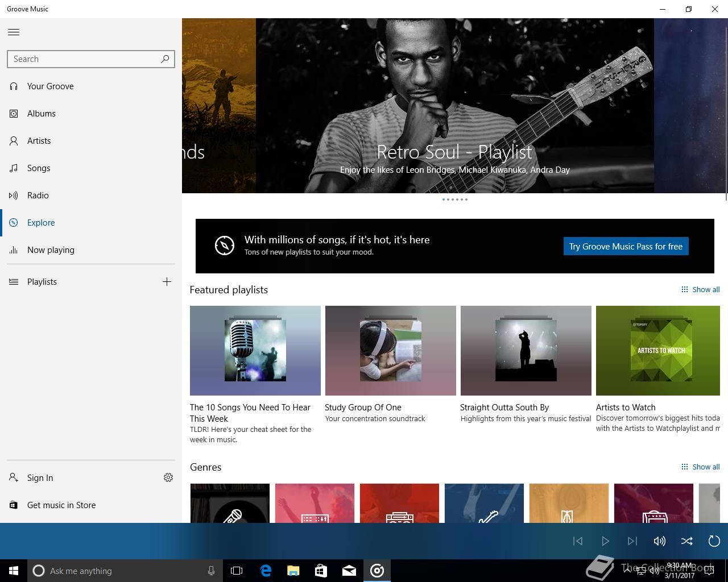Show all Featured playlists
Screen dimensions: 728x582
pyautogui.click(x=701, y=289)
